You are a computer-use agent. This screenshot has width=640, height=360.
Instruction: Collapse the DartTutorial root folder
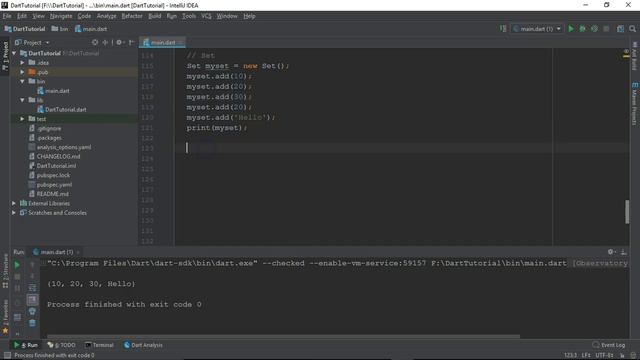pos(14,53)
